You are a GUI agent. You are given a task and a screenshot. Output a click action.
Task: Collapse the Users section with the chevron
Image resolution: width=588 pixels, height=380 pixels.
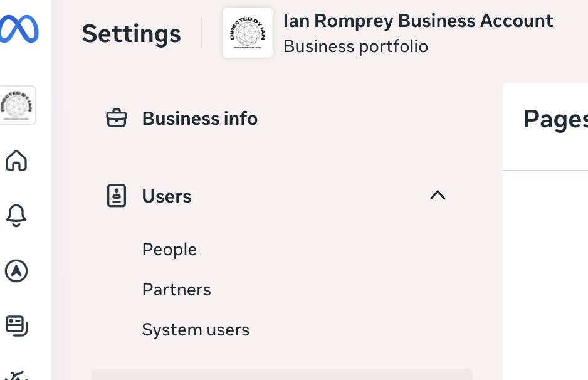point(438,196)
